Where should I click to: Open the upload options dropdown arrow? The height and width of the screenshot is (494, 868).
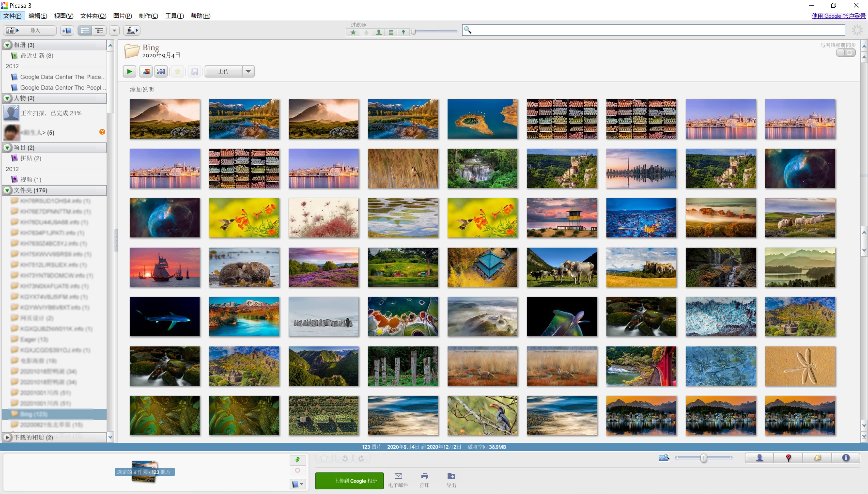pyautogui.click(x=248, y=71)
